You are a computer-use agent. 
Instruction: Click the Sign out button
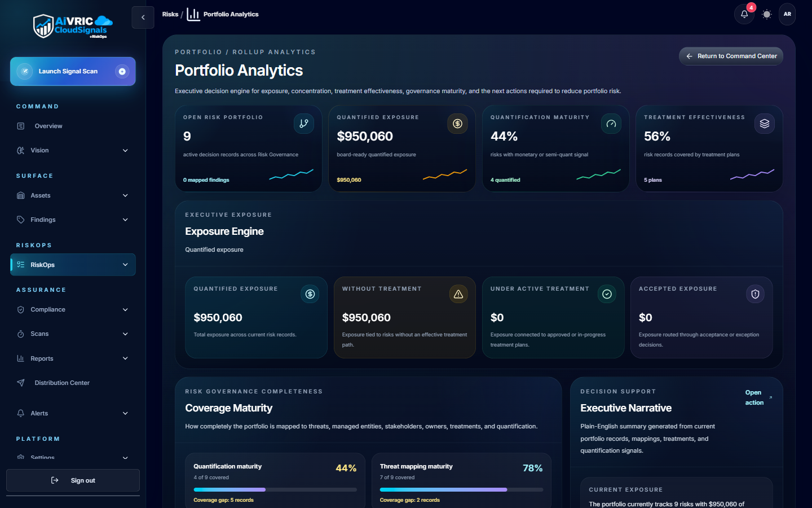pyautogui.click(x=73, y=480)
